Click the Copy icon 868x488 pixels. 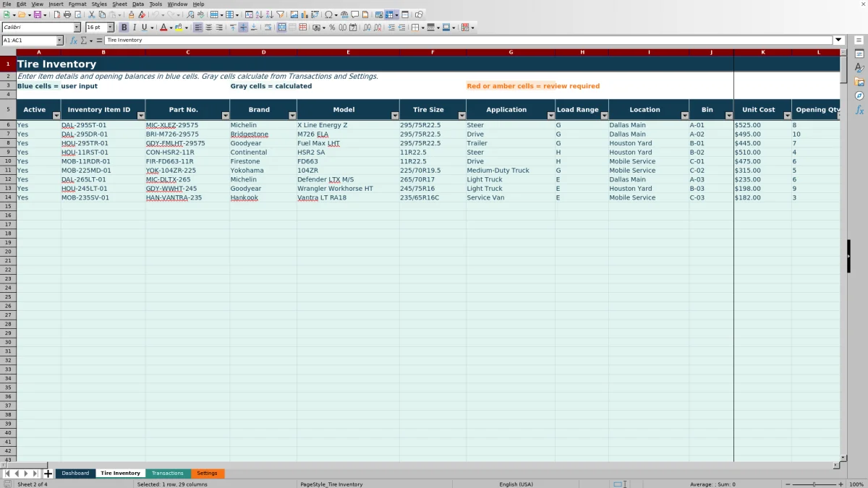coord(102,14)
